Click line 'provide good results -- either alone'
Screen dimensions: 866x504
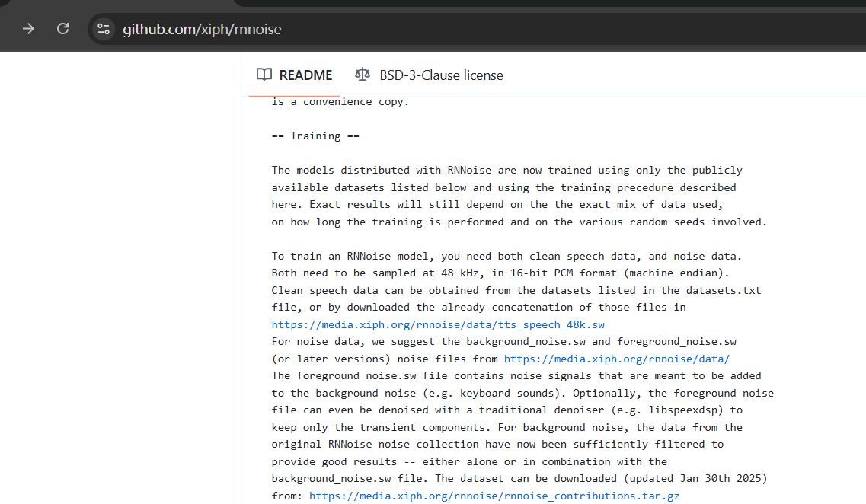tap(469, 461)
